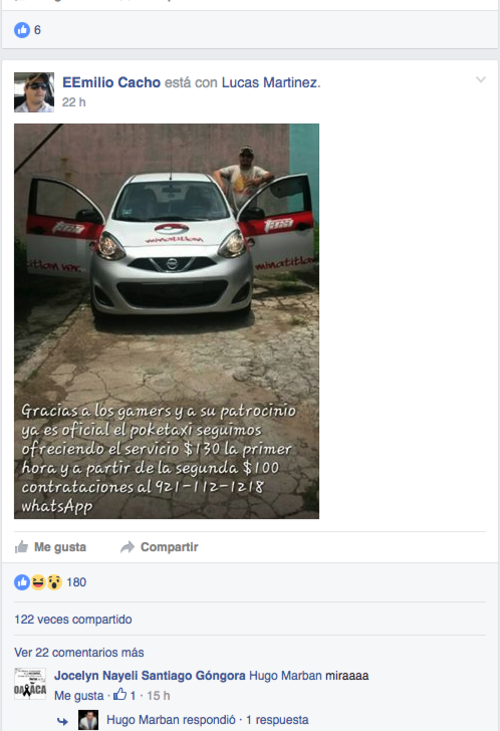Image resolution: width=500 pixels, height=731 pixels.
Task: Click the Compartir share arrow icon
Action: [x=127, y=546]
